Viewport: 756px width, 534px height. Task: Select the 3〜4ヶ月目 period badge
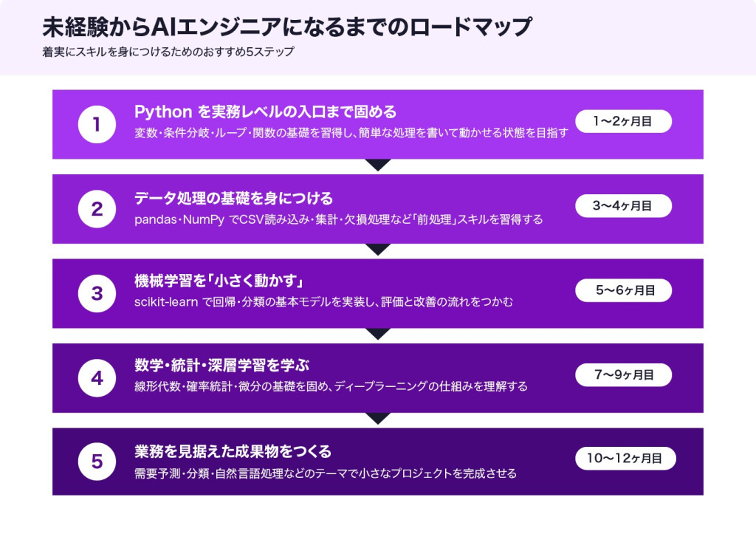click(623, 206)
